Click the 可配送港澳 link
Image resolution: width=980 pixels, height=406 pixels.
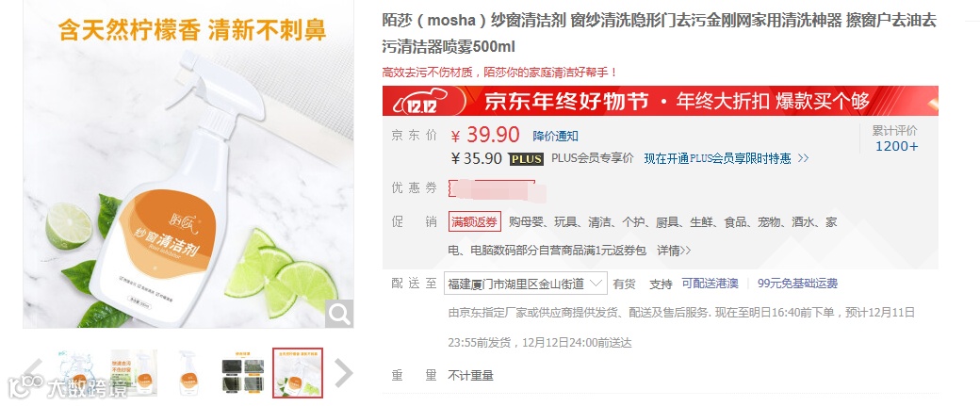click(710, 284)
